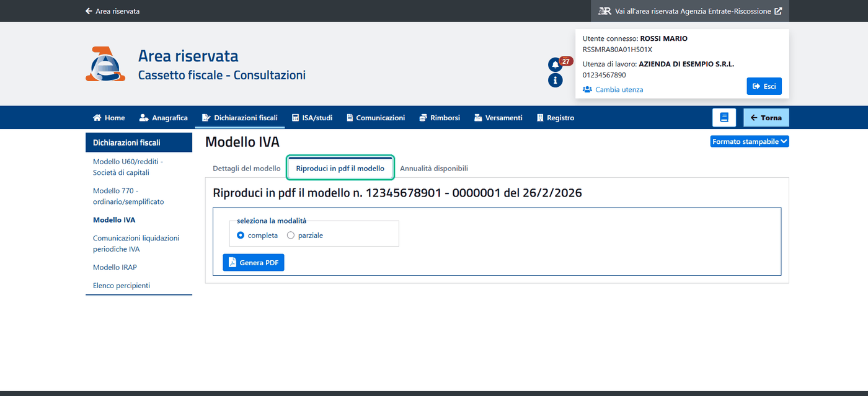Open 'Modello IRAP' sidebar link
The image size is (868, 396).
click(x=115, y=268)
